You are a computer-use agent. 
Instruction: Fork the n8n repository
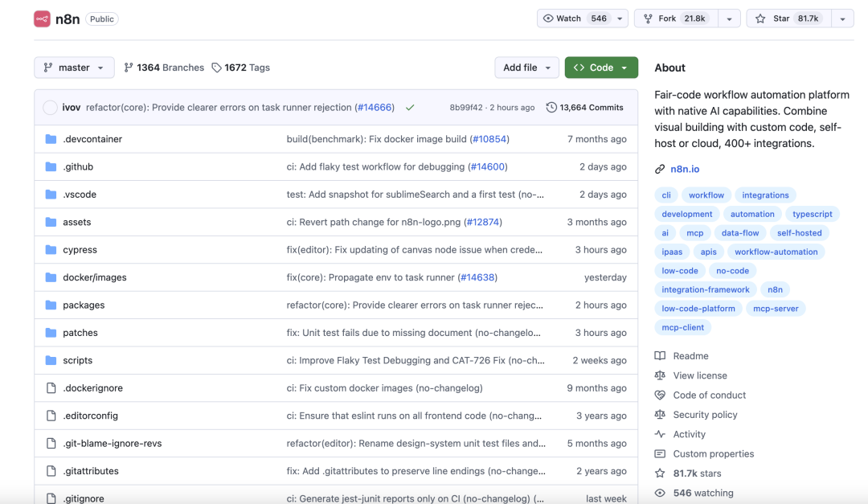pyautogui.click(x=676, y=18)
